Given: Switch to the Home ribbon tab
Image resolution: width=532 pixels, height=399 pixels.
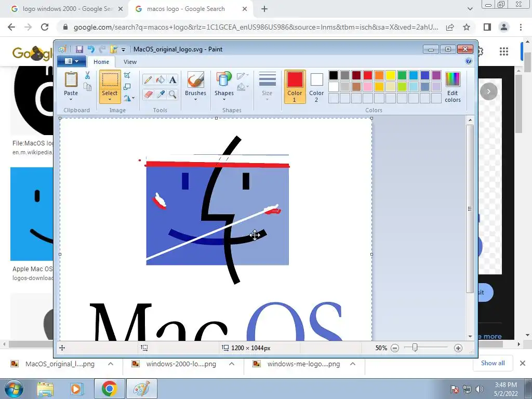Looking at the screenshot, I should coord(101,62).
